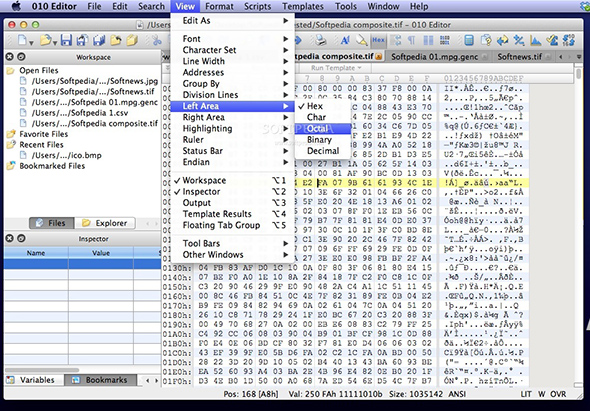Expand the Addresses submenu
Image resolution: width=590 pixels, height=411 pixels.
232,73
